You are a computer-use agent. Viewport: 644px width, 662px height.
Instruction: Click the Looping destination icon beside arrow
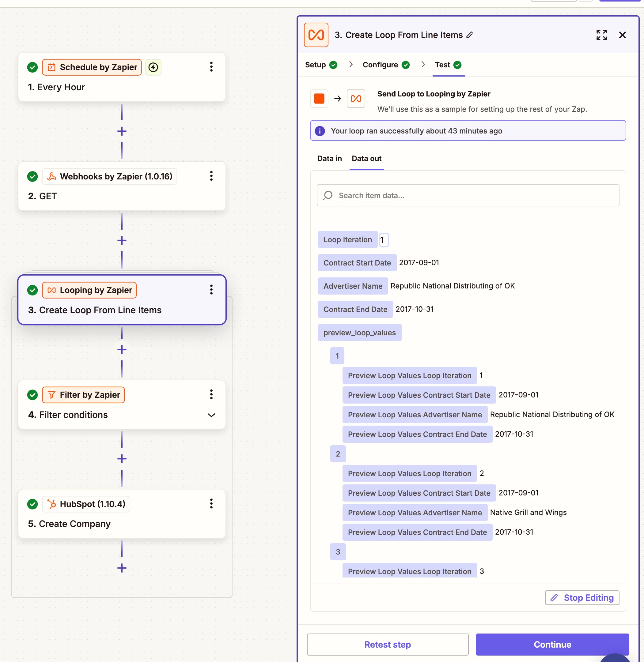click(356, 98)
